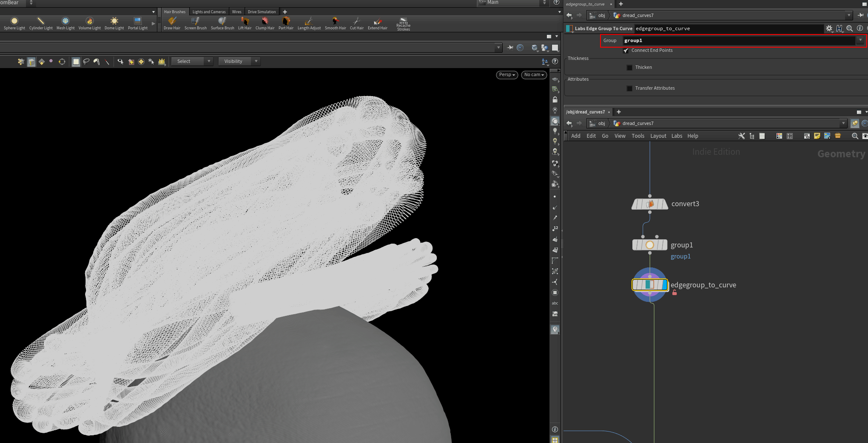Enable box selection in viewport toolbar
This screenshot has height=443, width=868.
coord(76,62)
